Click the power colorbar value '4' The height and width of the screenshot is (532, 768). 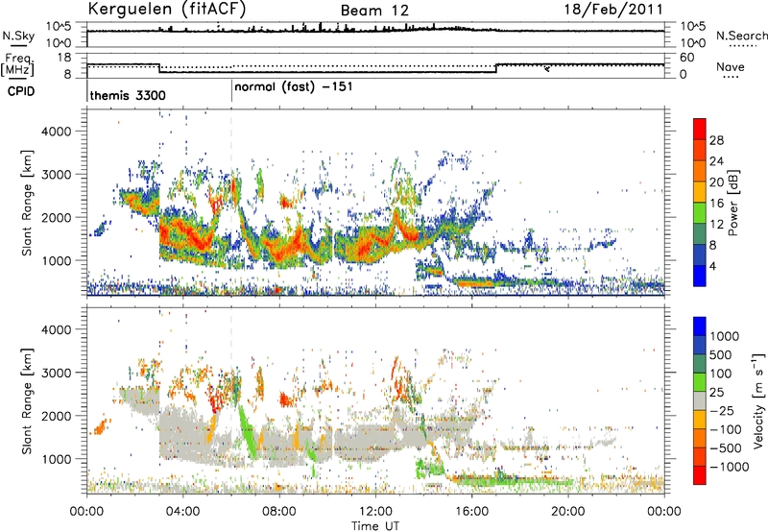712,267
